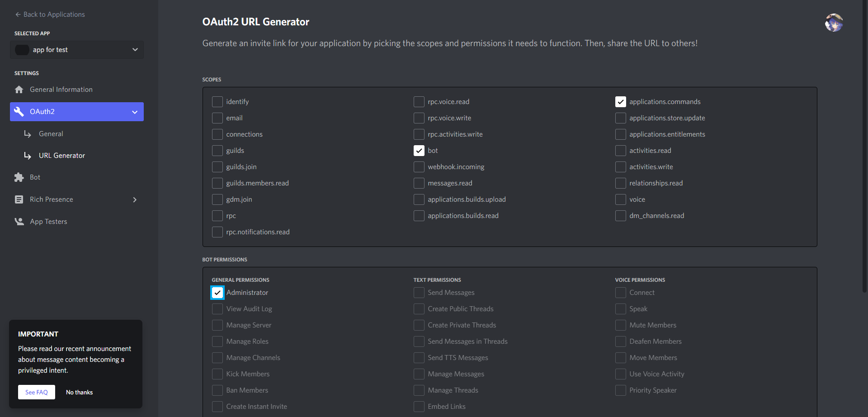The height and width of the screenshot is (417, 868).
Task: Go to the OAuth2 General page
Action: 51,134
